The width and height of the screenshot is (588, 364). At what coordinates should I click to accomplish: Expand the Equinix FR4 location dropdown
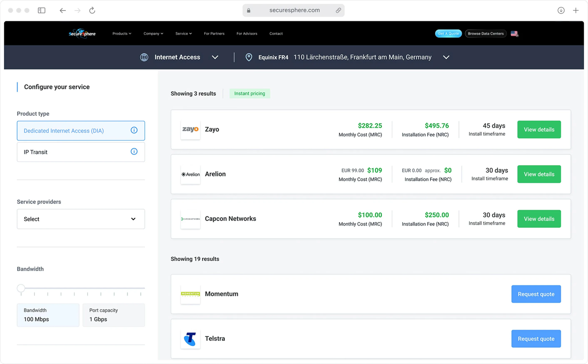(x=446, y=57)
